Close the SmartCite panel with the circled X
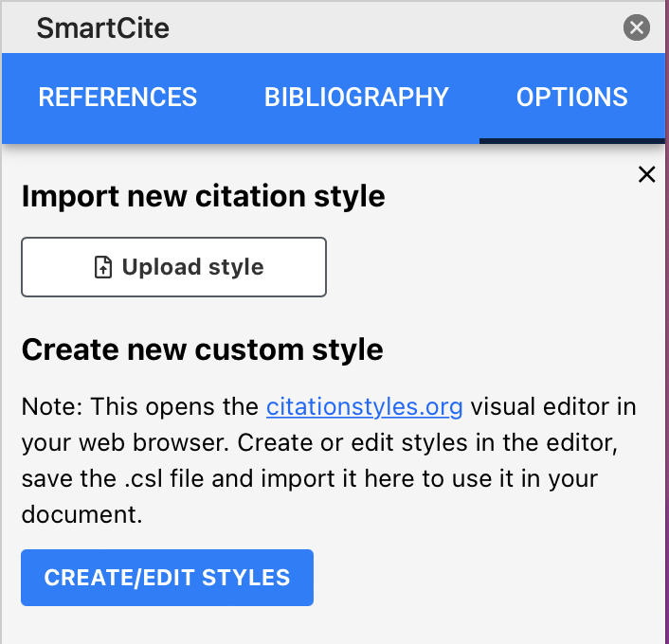This screenshot has height=644, width=669. click(636, 28)
